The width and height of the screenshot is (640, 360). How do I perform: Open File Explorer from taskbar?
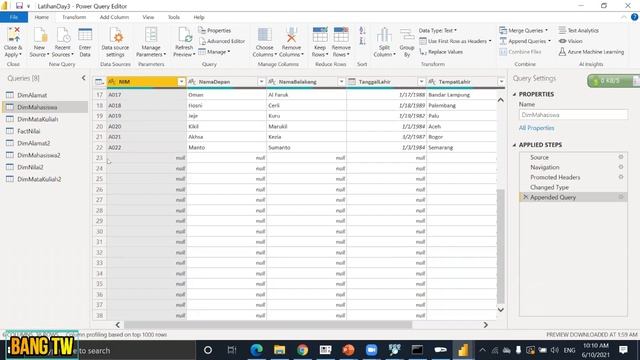[280, 350]
